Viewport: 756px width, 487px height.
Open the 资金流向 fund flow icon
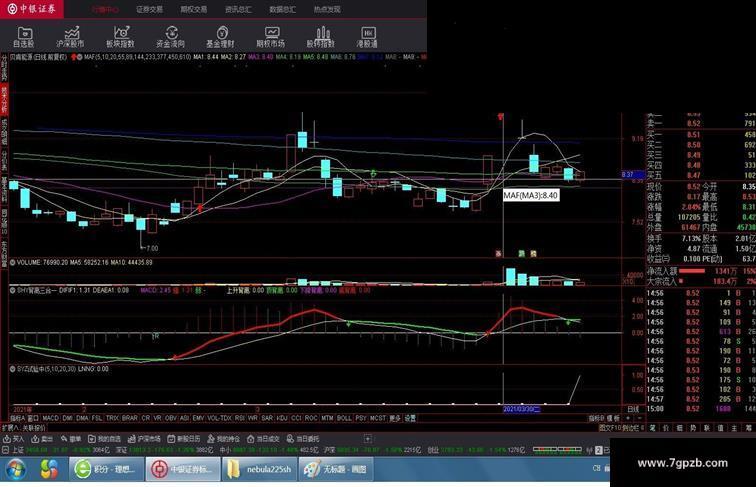[171, 37]
